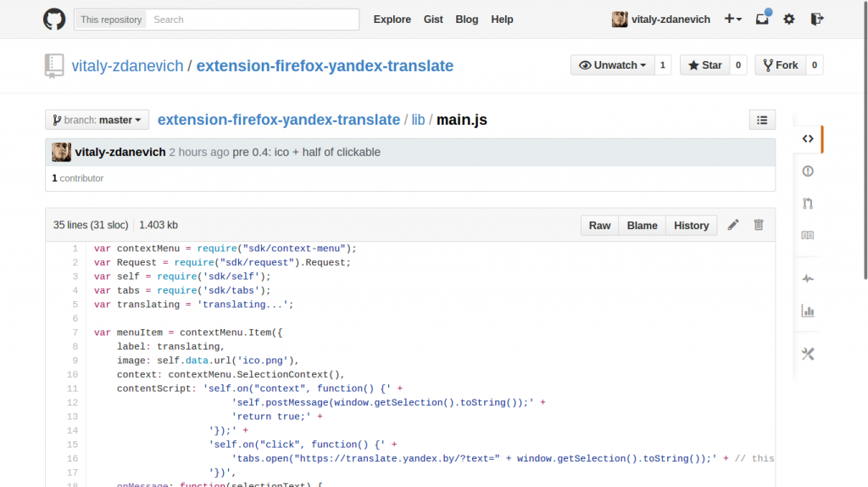Open the Unwatch dropdown
This screenshot has width=868, height=487.
click(x=612, y=65)
